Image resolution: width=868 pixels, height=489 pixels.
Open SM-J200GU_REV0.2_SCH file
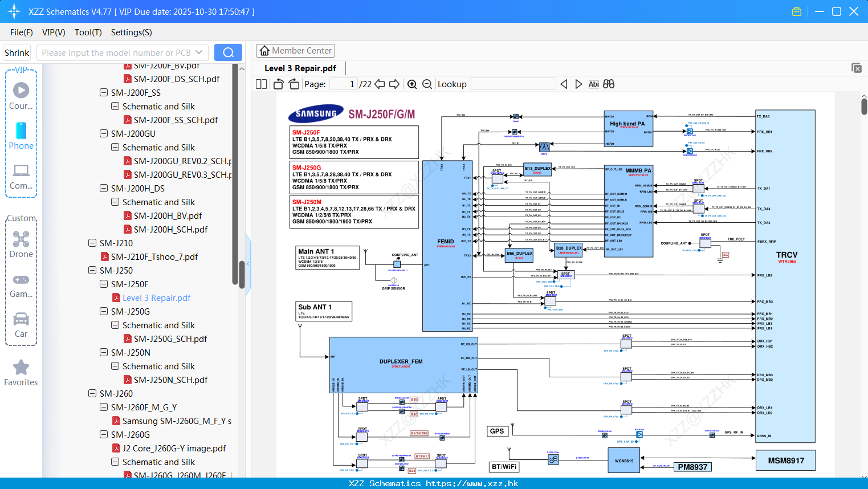click(182, 161)
